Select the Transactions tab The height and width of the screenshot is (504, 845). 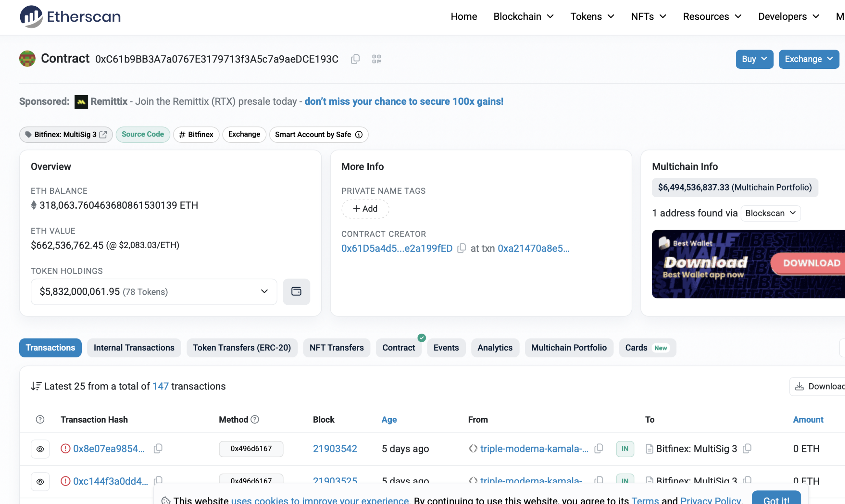[50, 347]
